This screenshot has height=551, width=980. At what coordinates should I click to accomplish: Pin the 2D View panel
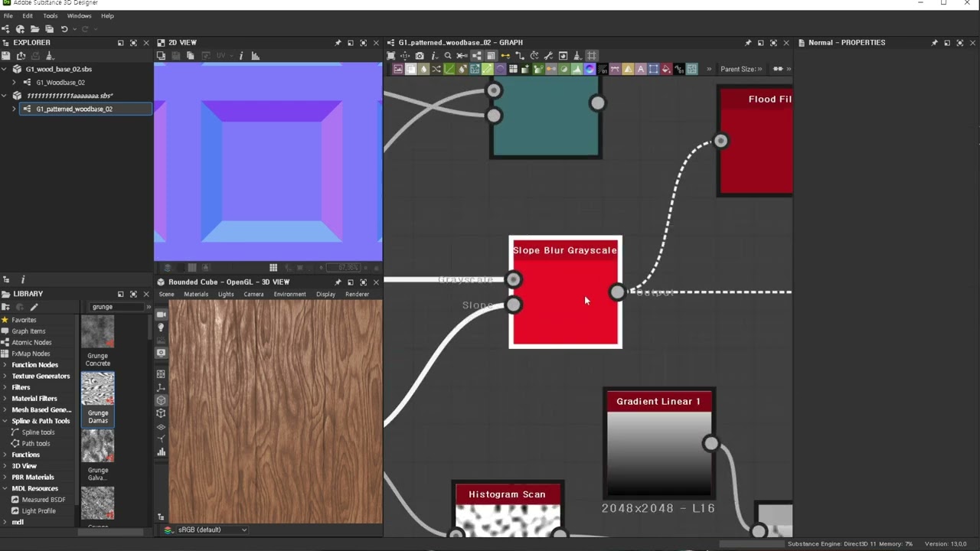pyautogui.click(x=338, y=43)
